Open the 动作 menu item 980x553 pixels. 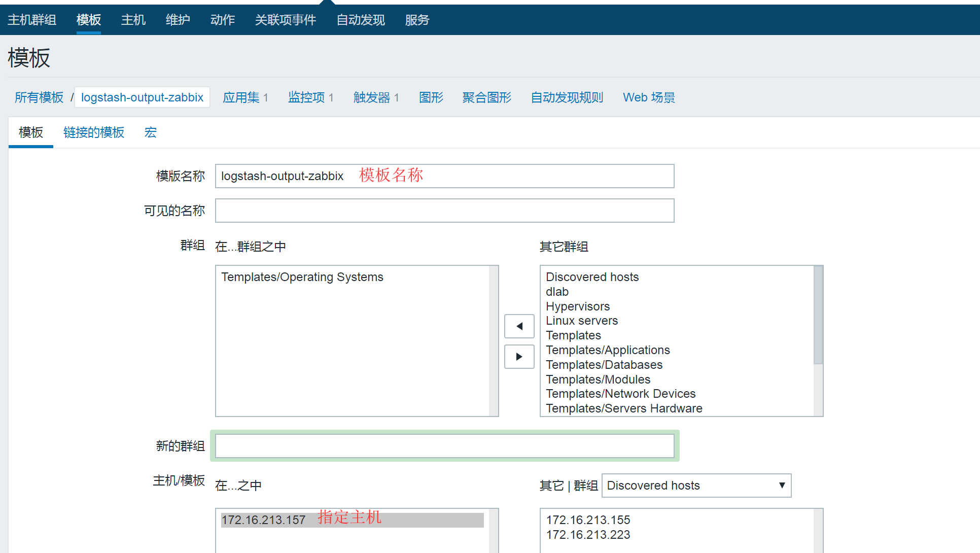pos(223,20)
